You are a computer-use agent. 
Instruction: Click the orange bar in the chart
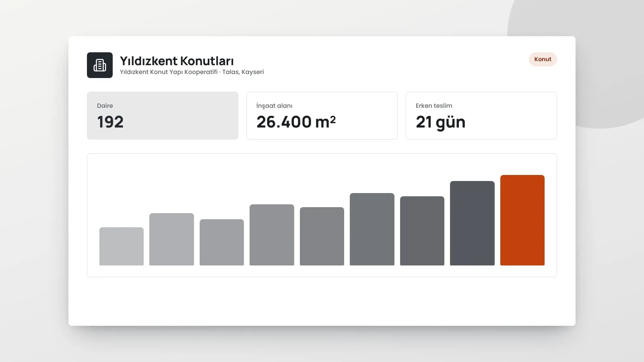pyautogui.click(x=522, y=220)
